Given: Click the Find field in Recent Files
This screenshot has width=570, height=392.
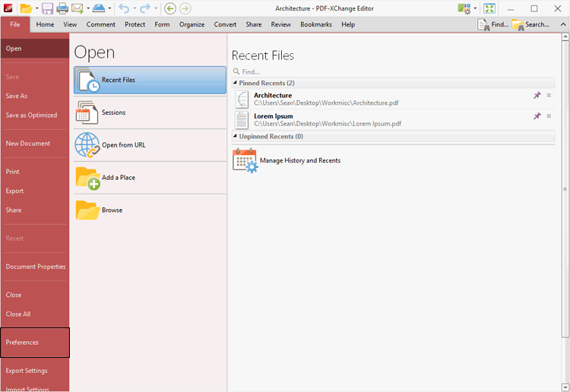Looking at the screenshot, I should coord(394,71).
